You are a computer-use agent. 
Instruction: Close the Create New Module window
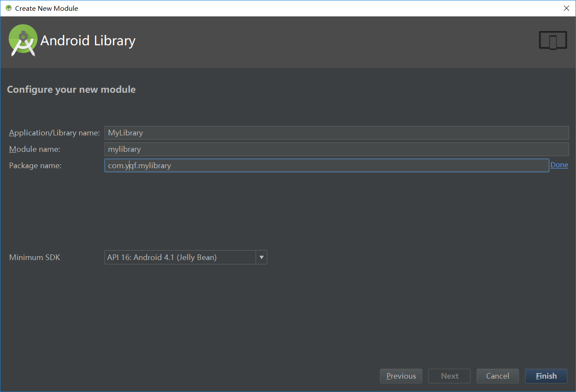coord(567,8)
